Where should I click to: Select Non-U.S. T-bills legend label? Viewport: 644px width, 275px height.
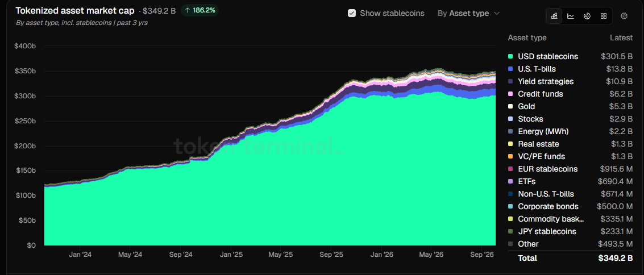pyautogui.click(x=546, y=194)
